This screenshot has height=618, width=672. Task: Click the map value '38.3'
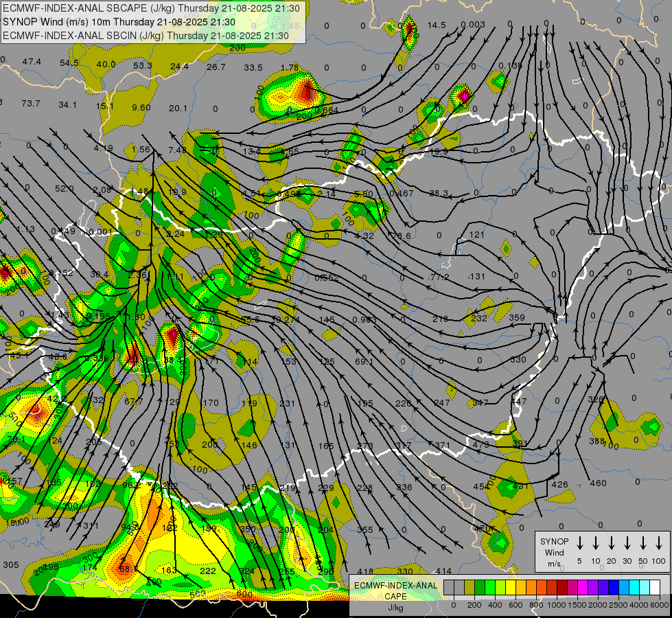(x=439, y=194)
